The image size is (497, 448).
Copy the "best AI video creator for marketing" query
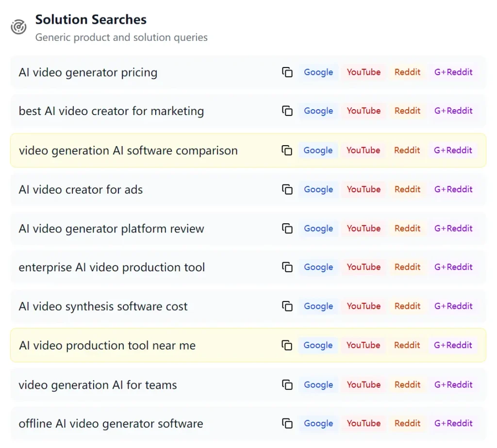pos(287,110)
